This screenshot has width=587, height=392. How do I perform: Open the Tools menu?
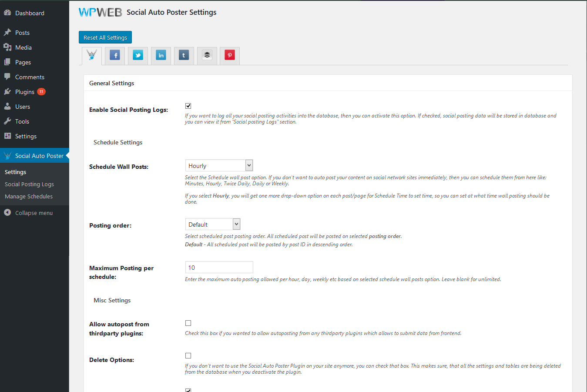22,121
